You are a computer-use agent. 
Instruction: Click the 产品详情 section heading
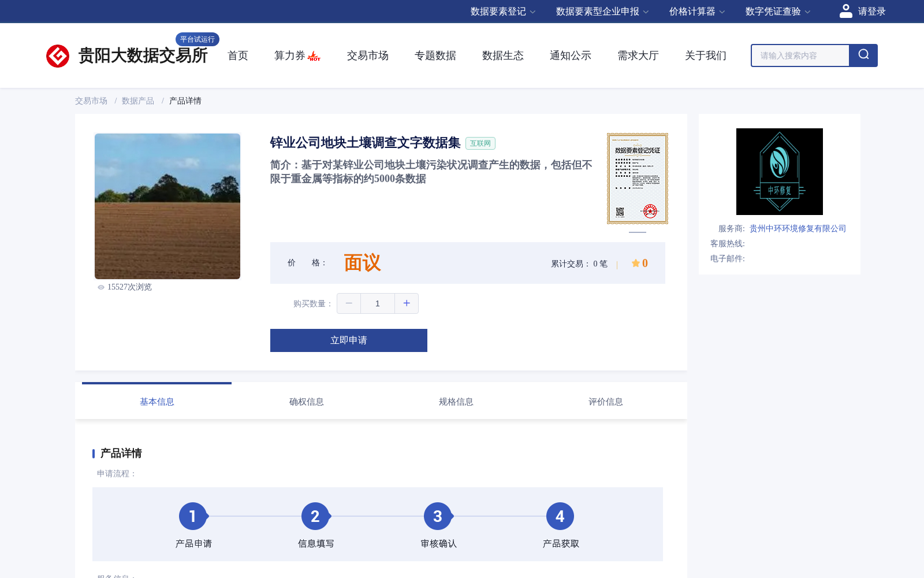pos(121,453)
